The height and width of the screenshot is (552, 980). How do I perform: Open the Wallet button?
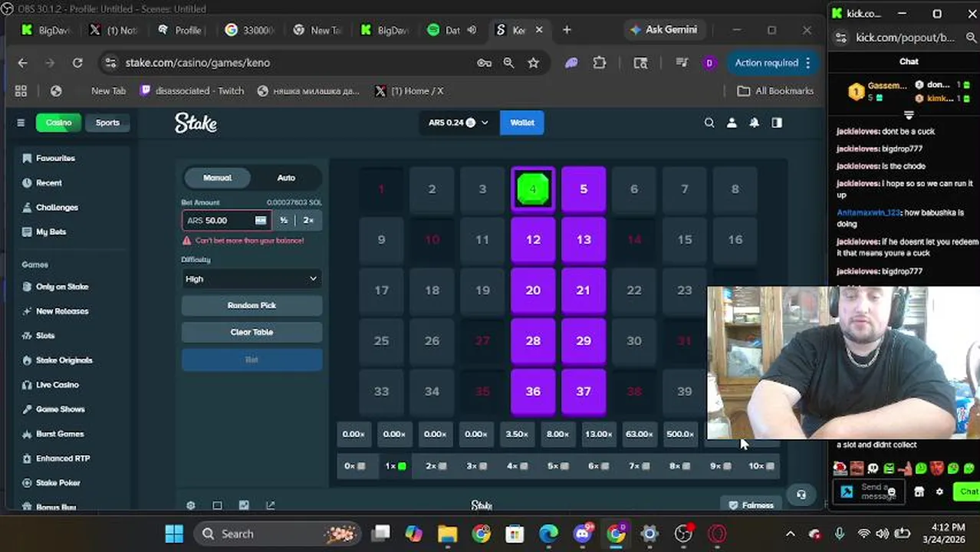pos(522,123)
